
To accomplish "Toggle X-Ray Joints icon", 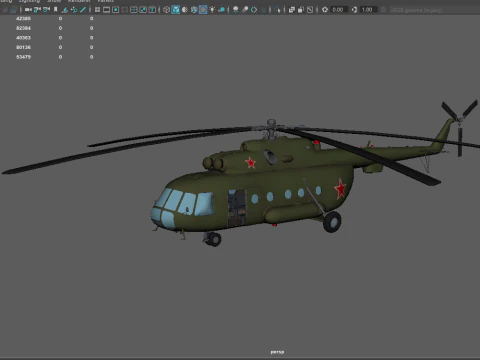I will (310, 10).
